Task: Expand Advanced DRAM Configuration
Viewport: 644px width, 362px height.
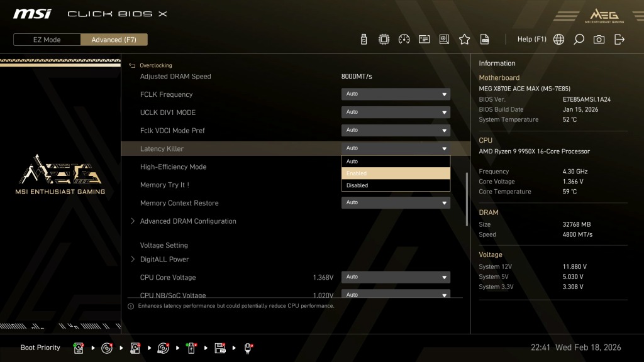Action: [x=187, y=221]
